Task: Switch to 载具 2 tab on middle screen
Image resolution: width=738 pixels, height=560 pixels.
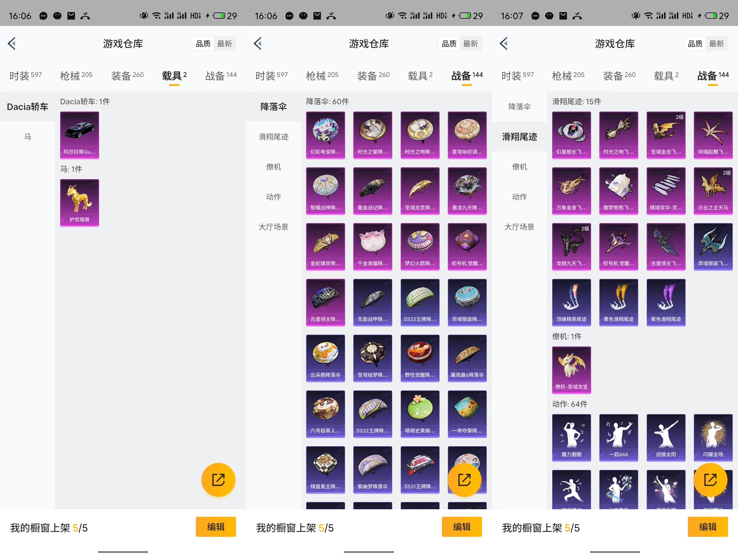Action: click(420, 76)
